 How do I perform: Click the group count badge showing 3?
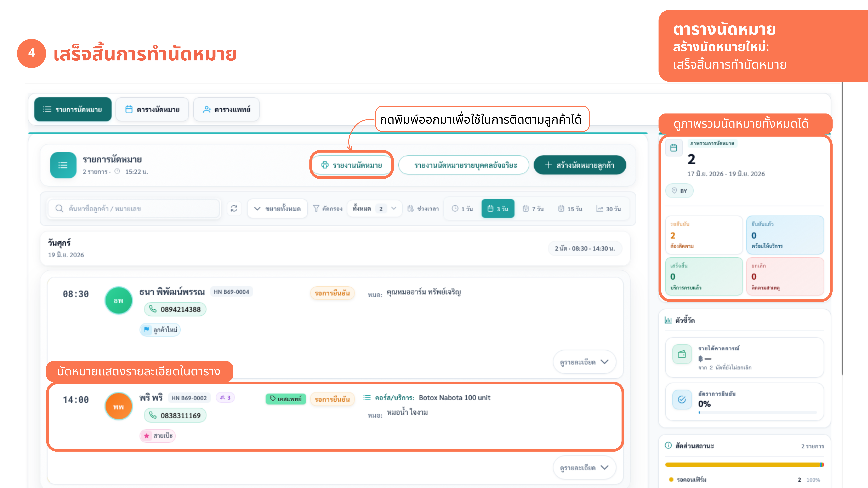(x=225, y=398)
